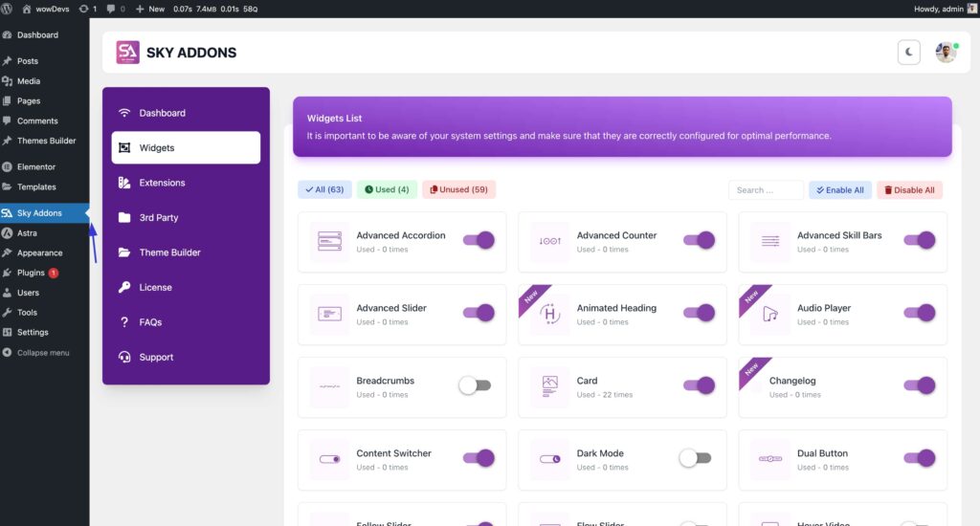This screenshot has height=526, width=980.
Task: Filter widgets by Used (4)
Action: tap(387, 190)
